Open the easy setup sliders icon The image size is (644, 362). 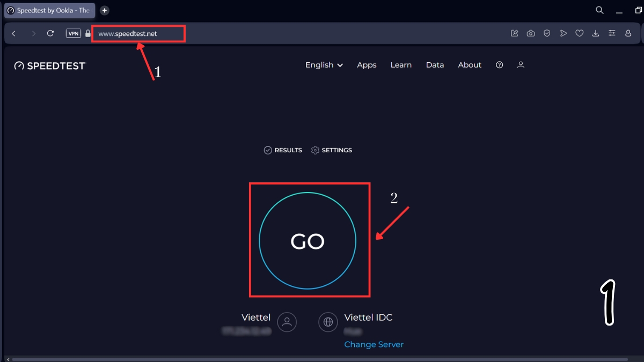pyautogui.click(x=612, y=33)
